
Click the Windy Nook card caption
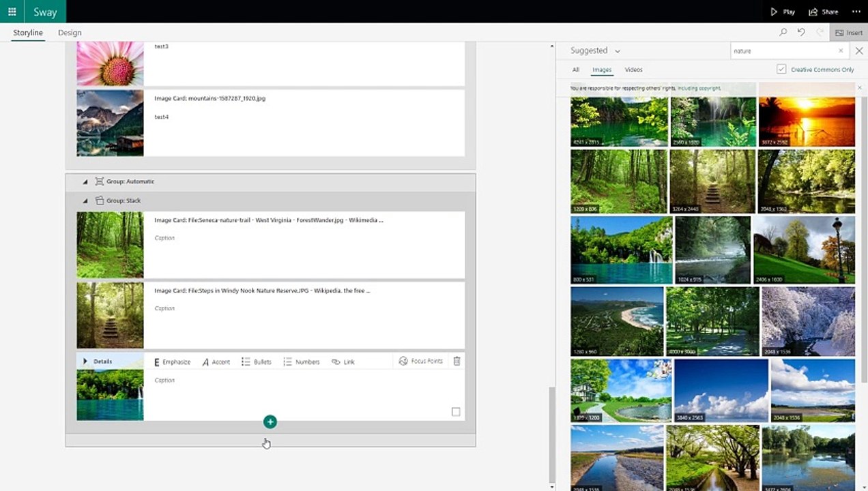click(164, 308)
